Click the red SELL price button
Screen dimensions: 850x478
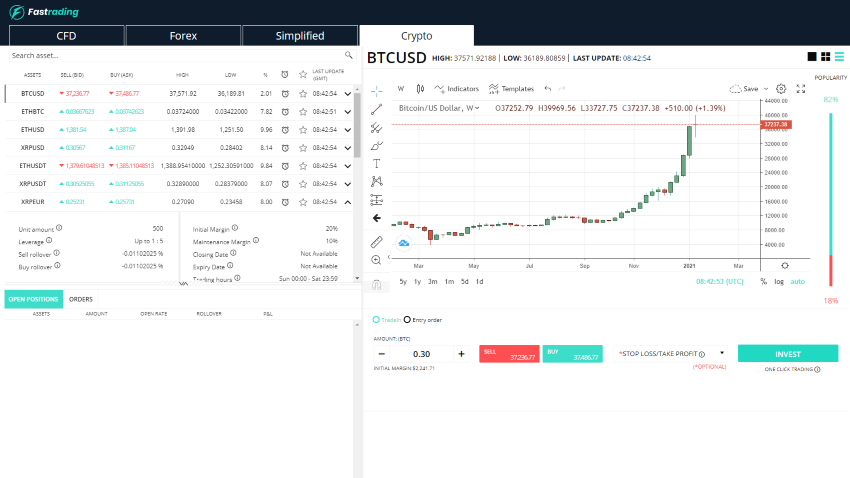[509, 354]
